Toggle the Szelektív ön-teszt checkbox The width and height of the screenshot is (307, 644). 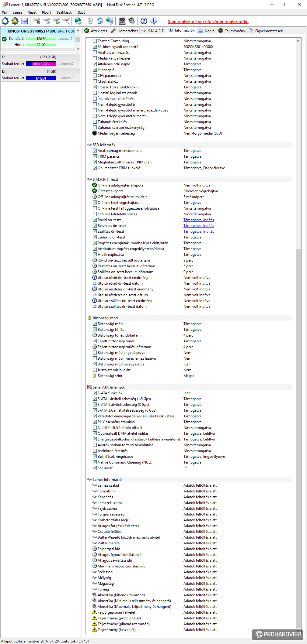95,237
